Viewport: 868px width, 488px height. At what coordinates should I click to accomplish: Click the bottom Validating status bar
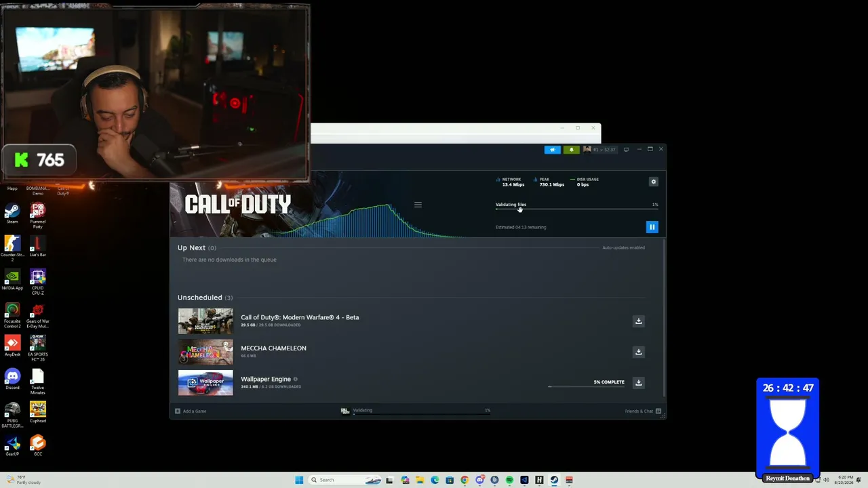(415, 411)
